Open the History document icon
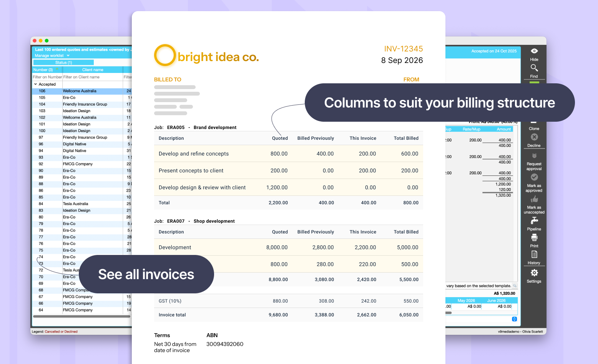This screenshot has height=364, width=598. coord(534,255)
